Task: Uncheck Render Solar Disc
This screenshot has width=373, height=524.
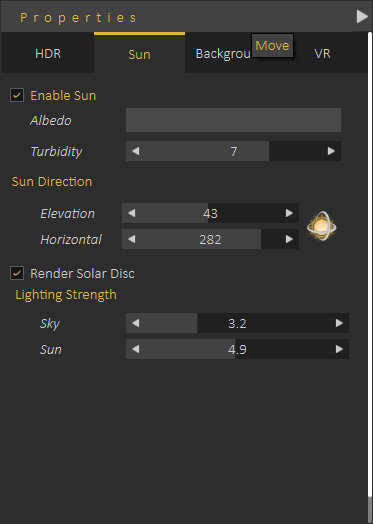Action: point(17,273)
